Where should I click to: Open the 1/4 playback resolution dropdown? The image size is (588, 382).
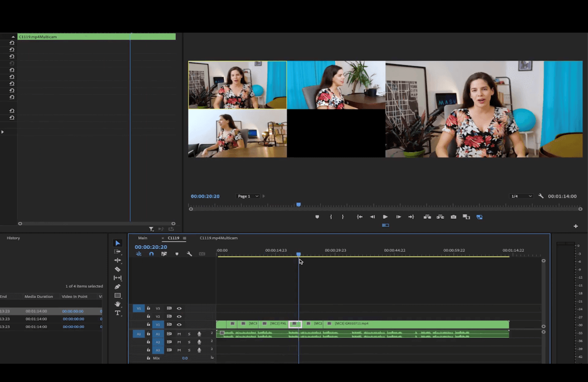(x=521, y=196)
